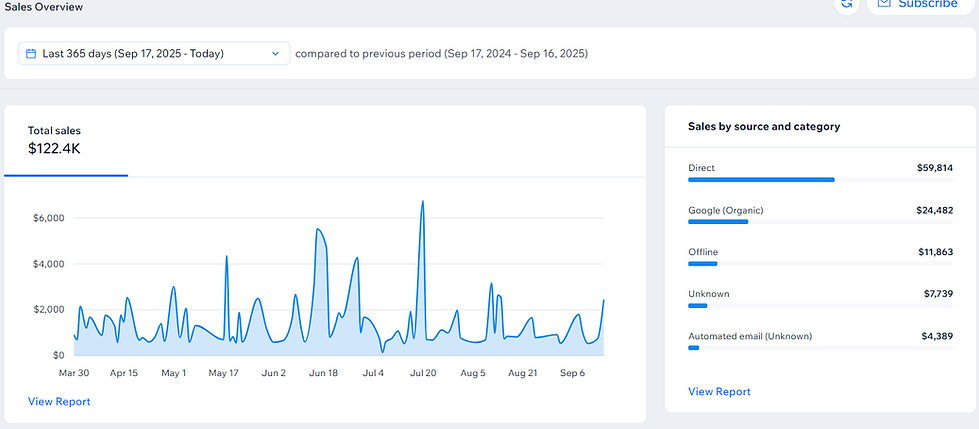Click the Unknown source label
The height and width of the screenshot is (429, 979).
(x=709, y=293)
